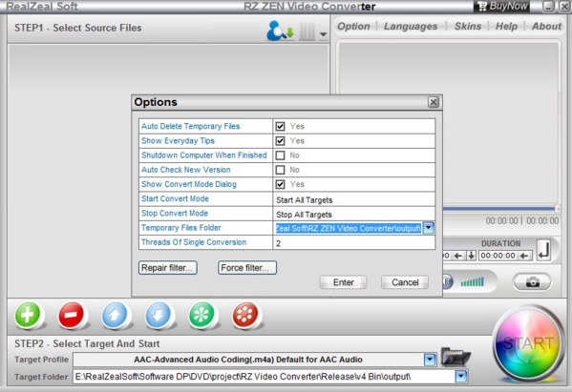Click the blue playback progress bar
The height and width of the screenshot is (392, 572).
(498, 209)
